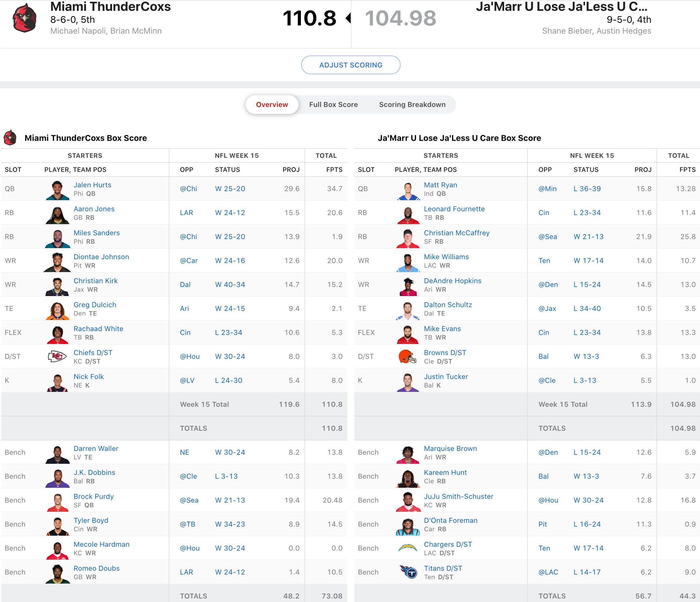
Task: Click the Chargers D/ST bolt logo
Action: [x=407, y=548]
